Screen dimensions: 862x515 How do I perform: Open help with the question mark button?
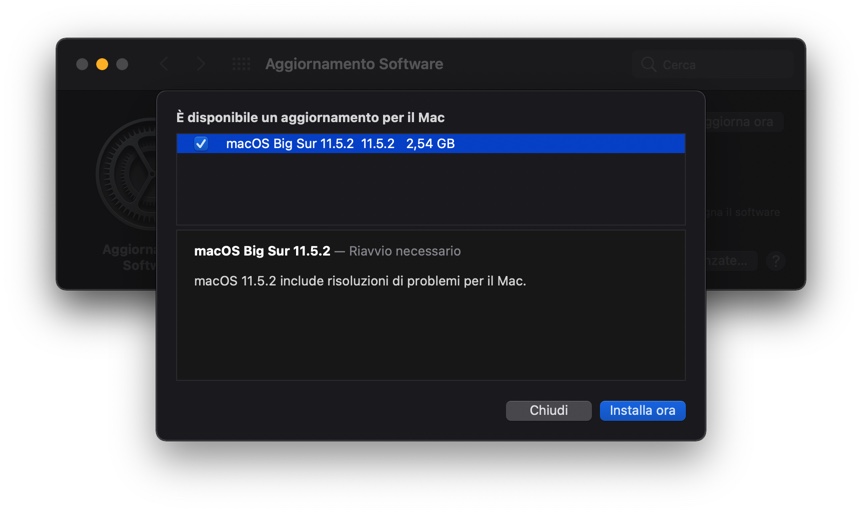[x=776, y=261]
